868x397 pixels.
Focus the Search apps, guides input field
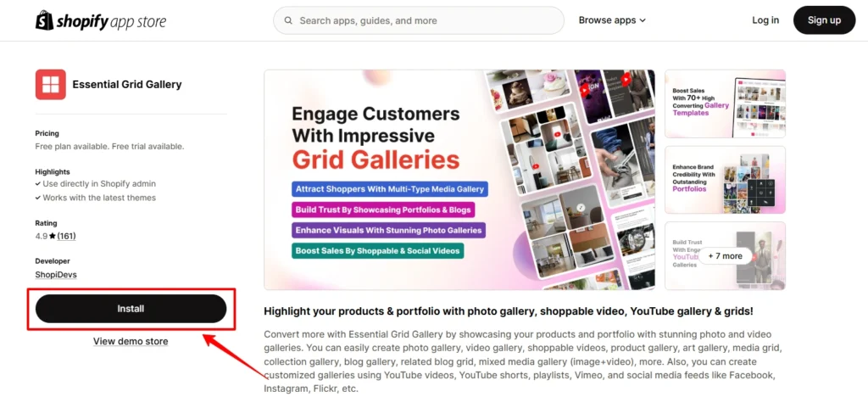click(419, 20)
